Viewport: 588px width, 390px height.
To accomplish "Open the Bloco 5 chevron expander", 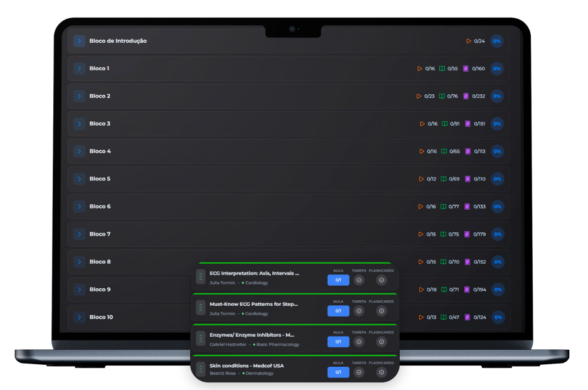I will point(79,179).
